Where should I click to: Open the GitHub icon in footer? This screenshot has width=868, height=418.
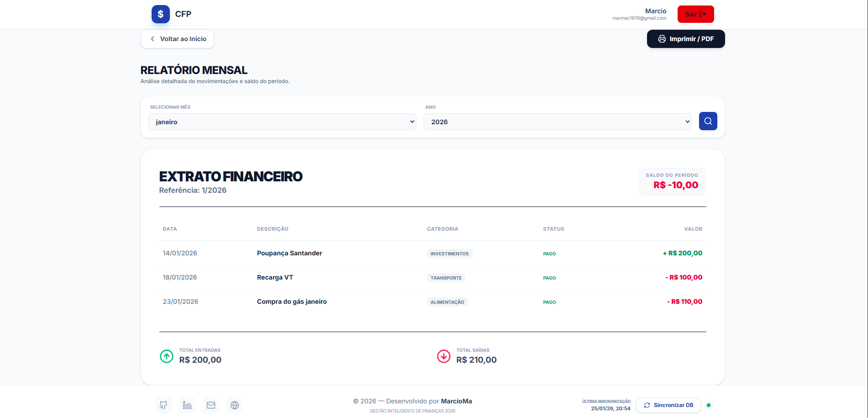163,405
